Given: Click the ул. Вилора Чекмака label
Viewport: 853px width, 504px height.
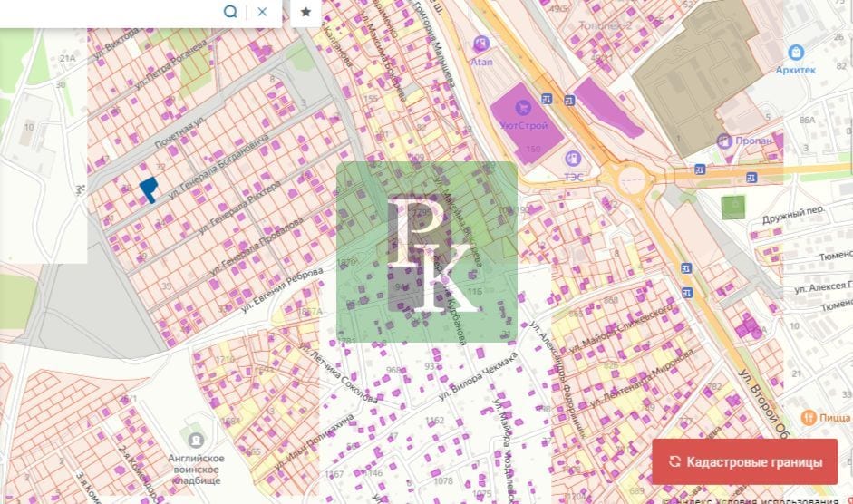Looking at the screenshot, I should coord(479,376).
